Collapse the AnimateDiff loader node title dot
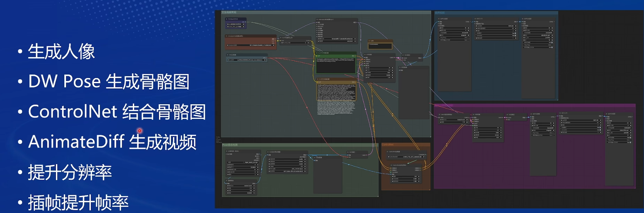This screenshot has height=213, width=644. [x=317, y=20]
